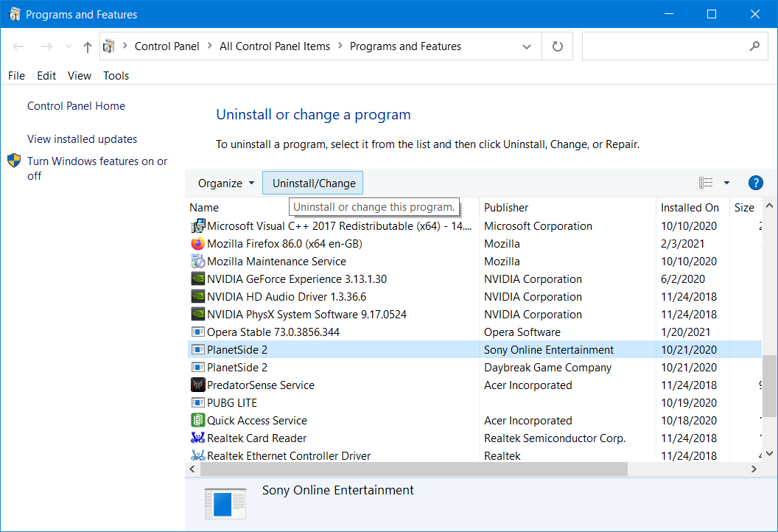This screenshot has height=532, width=778.
Task: Click the Opera Stable icon
Action: tap(198, 332)
